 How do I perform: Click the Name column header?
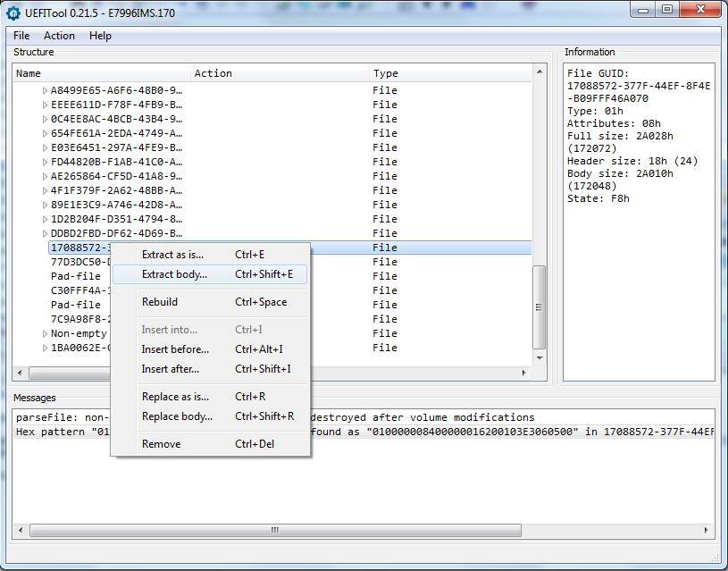(102, 73)
